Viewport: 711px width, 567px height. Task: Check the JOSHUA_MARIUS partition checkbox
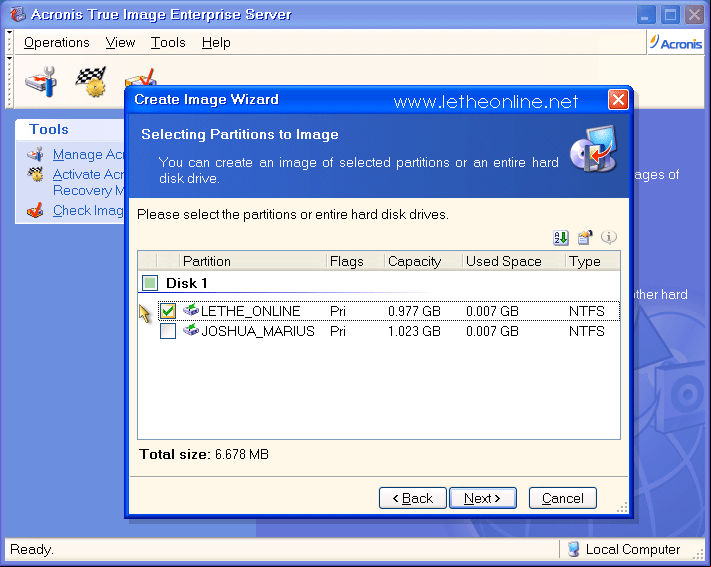click(x=168, y=331)
